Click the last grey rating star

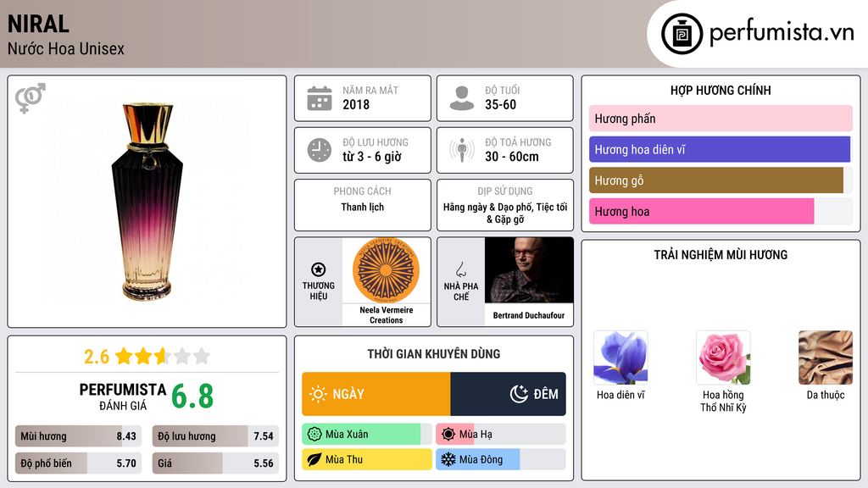pos(202,356)
